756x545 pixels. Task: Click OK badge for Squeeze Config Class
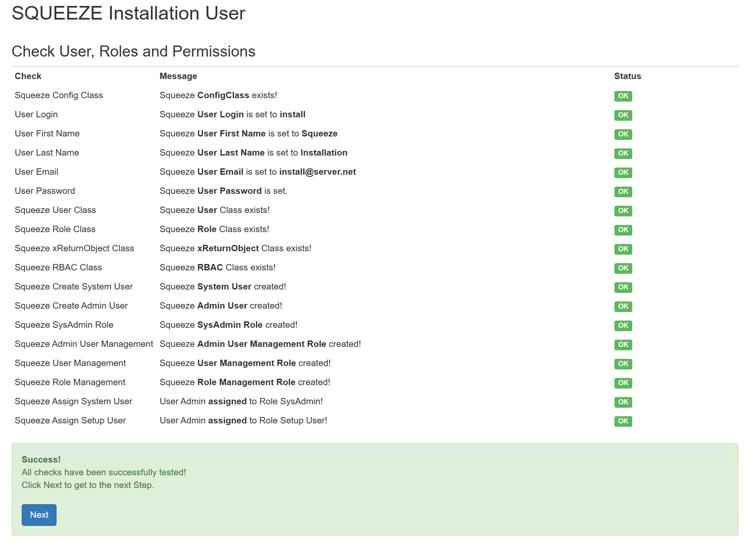(623, 96)
